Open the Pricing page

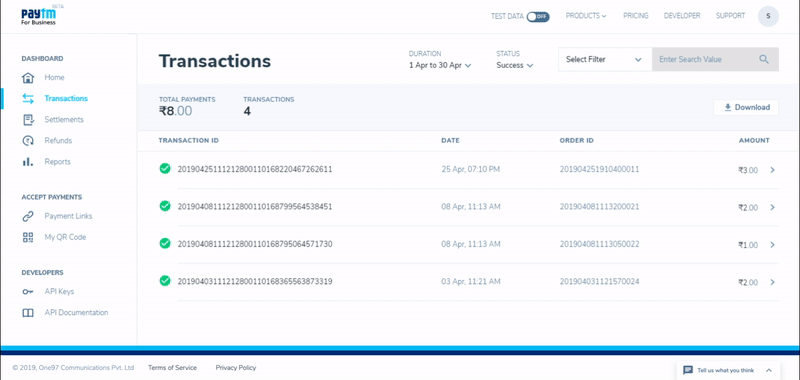636,16
